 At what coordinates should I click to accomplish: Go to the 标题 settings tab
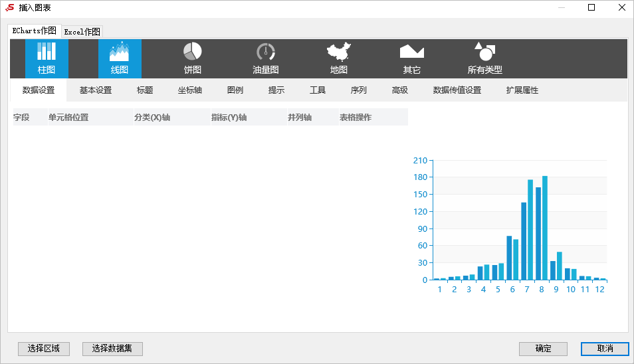(145, 90)
